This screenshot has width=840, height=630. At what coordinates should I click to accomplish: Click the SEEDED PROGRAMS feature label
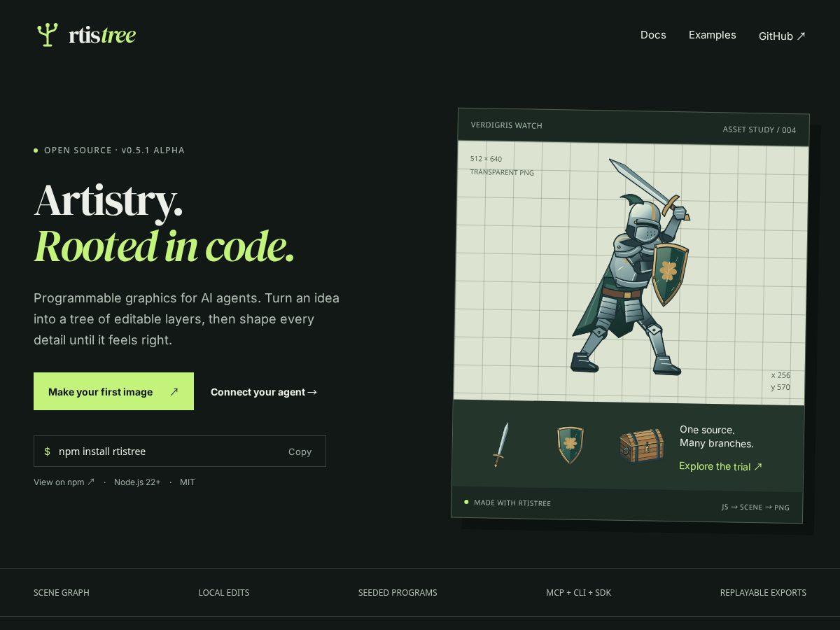[398, 593]
